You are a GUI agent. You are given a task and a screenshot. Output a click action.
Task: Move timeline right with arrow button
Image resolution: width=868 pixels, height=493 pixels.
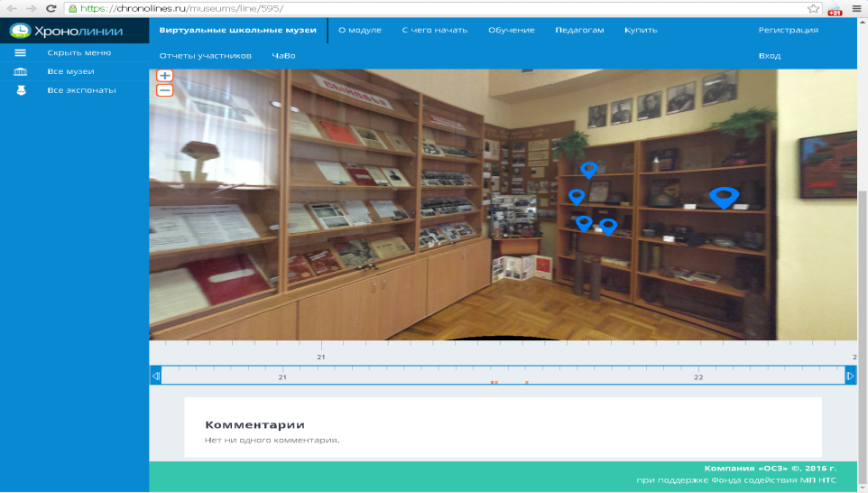click(x=850, y=377)
